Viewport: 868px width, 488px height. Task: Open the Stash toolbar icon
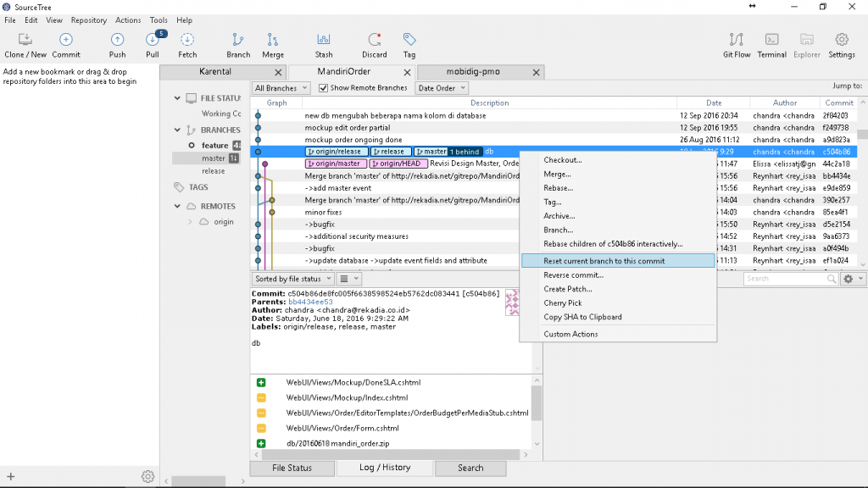324,45
